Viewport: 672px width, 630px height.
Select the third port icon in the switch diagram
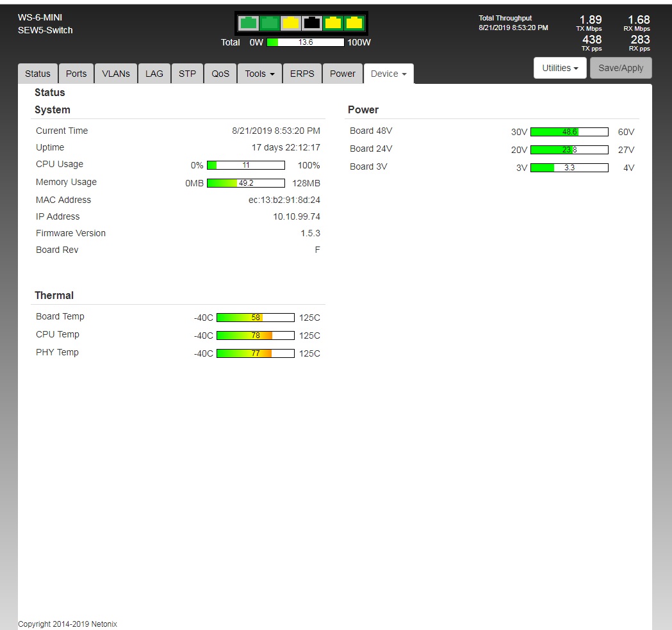(x=291, y=23)
